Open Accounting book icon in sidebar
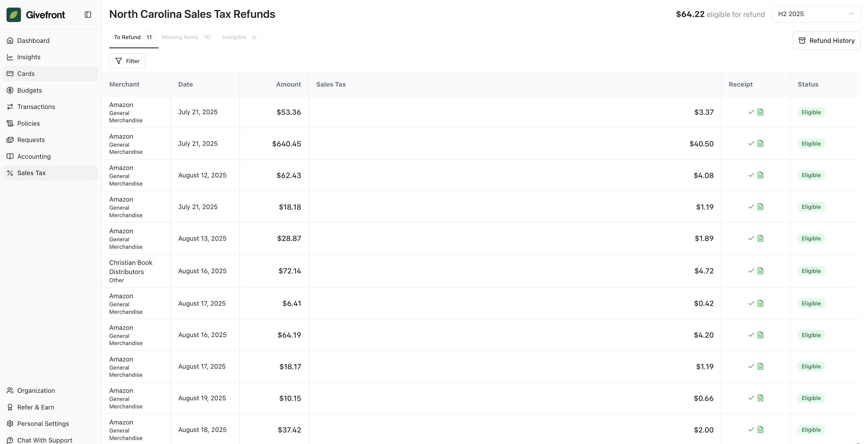The image size is (868, 444). [x=10, y=156]
